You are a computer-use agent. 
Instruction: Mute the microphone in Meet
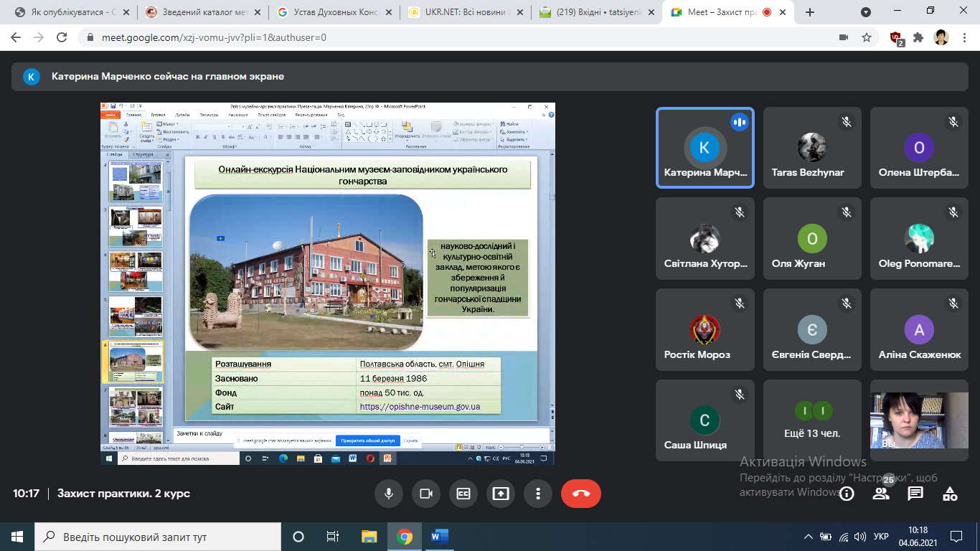click(x=388, y=494)
